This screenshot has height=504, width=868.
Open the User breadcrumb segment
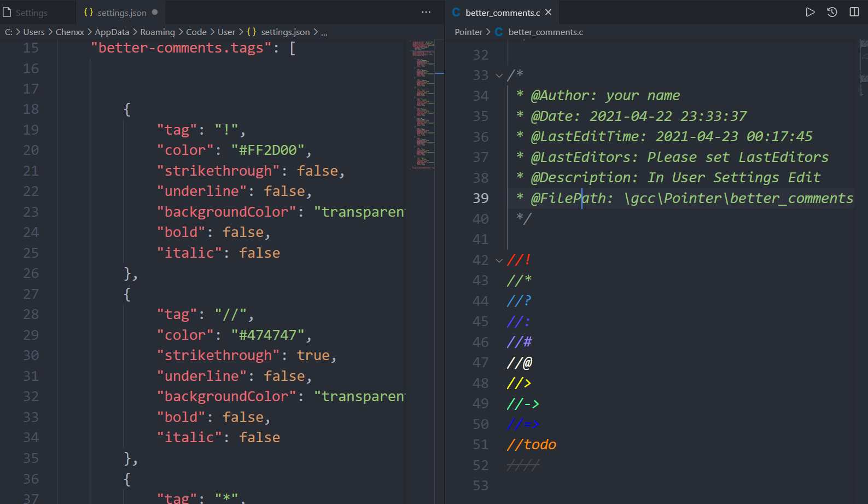(226, 32)
